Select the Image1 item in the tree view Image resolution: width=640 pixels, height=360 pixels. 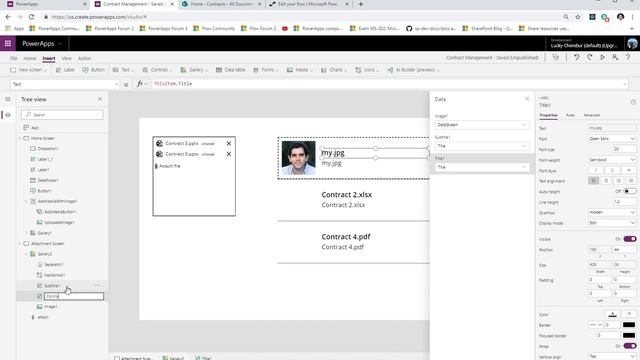51,307
